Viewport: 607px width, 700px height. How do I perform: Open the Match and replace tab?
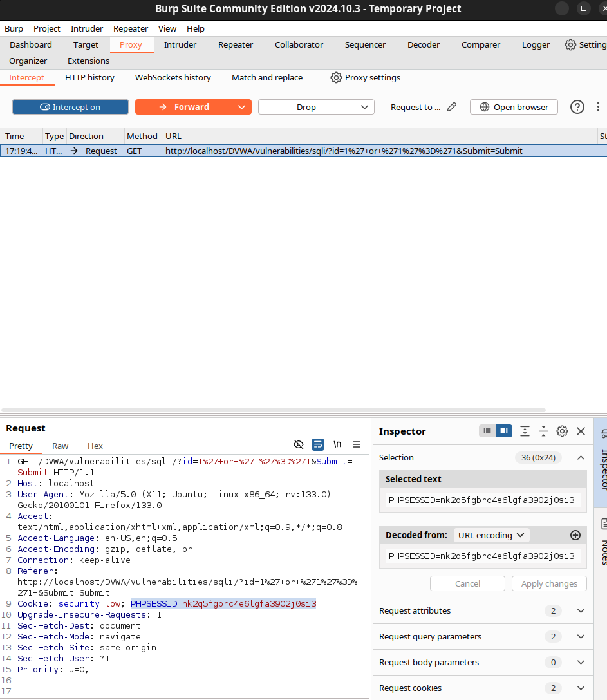pos(267,78)
